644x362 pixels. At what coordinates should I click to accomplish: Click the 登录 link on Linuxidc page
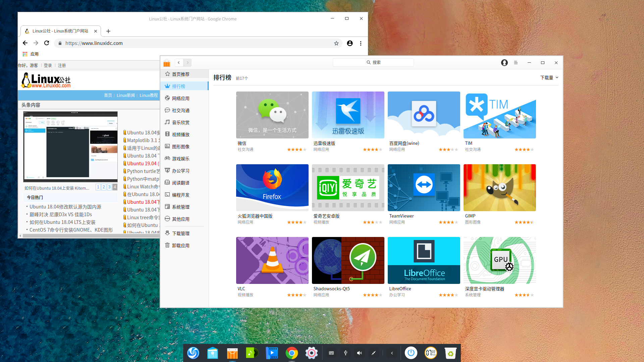tap(48, 65)
